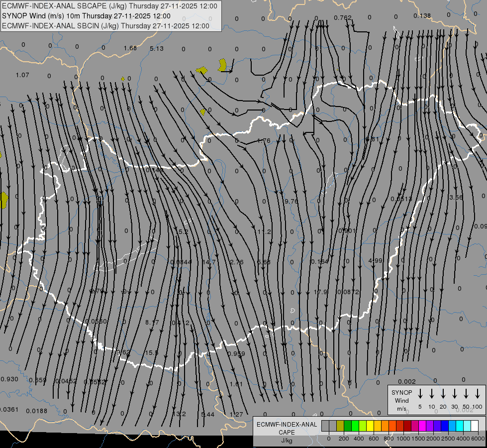
Task: Click the grid value 14.7
Action: pos(209,262)
